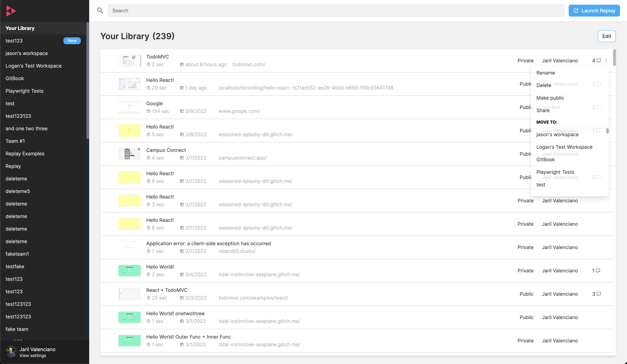The width and height of the screenshot is (627, 364).
Task: Click the Campus Connect recording thumbnail
Action: [129, 154]
